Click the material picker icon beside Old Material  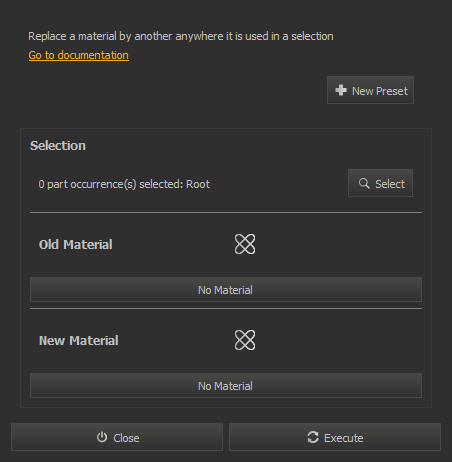coord(245,244)
